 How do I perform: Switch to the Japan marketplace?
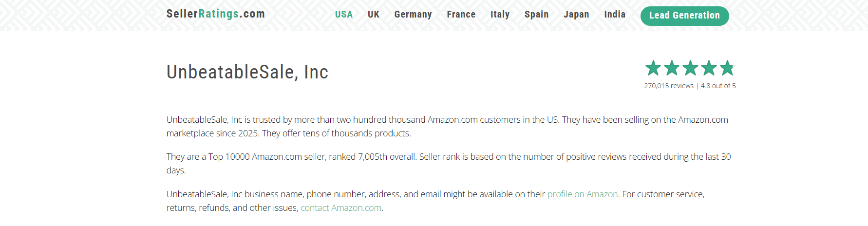pyautogui.click(x=576, y=15)
